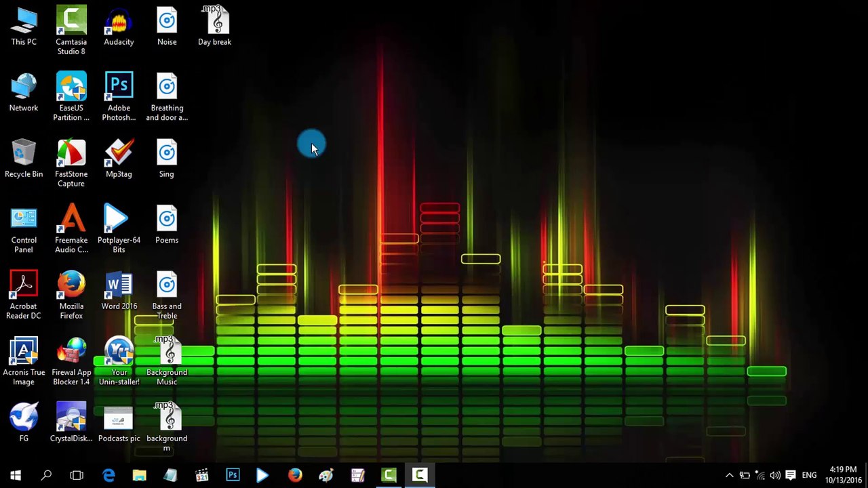Open the Wi-Fi network tray icon

(x=760, y=475)
